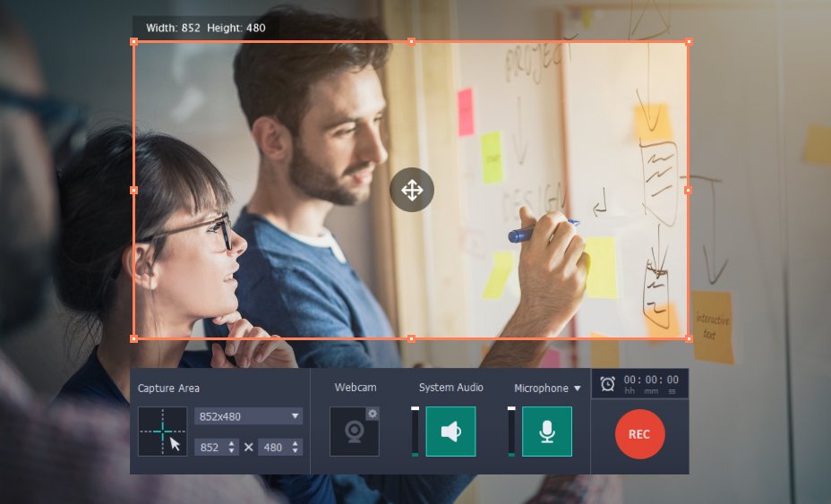Viewport: 831px width, 504px height.
Task: Click the bottom-right capture frame handle
Action: 689,338
